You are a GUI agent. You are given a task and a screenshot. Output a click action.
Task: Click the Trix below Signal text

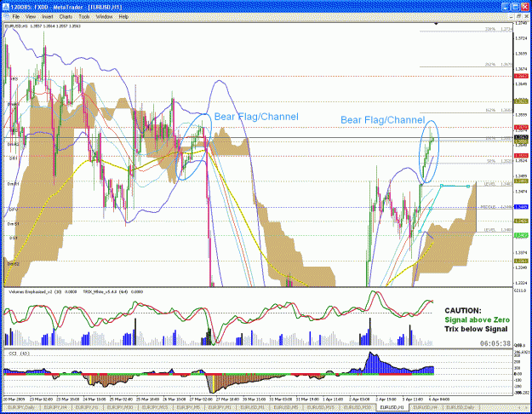click(476, 329)
